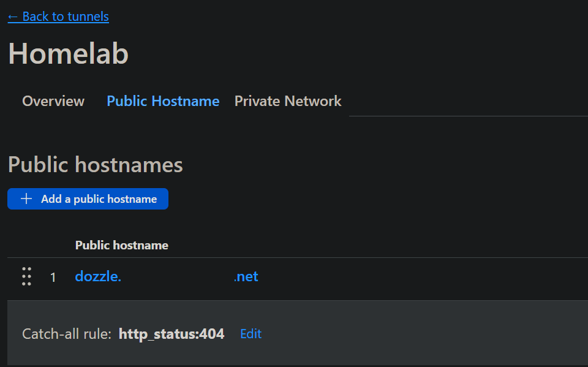Image resolution: width=588 pixels, height=367 pixels.
Task: Click the Catch-all rule label
Action: pyautogui.click(x=66, y=334)
